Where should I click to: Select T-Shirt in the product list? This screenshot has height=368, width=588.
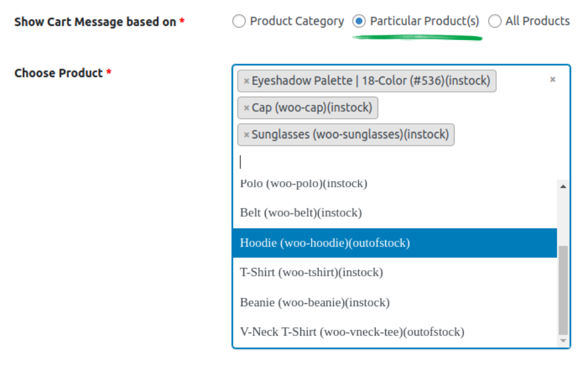point(311,273)
